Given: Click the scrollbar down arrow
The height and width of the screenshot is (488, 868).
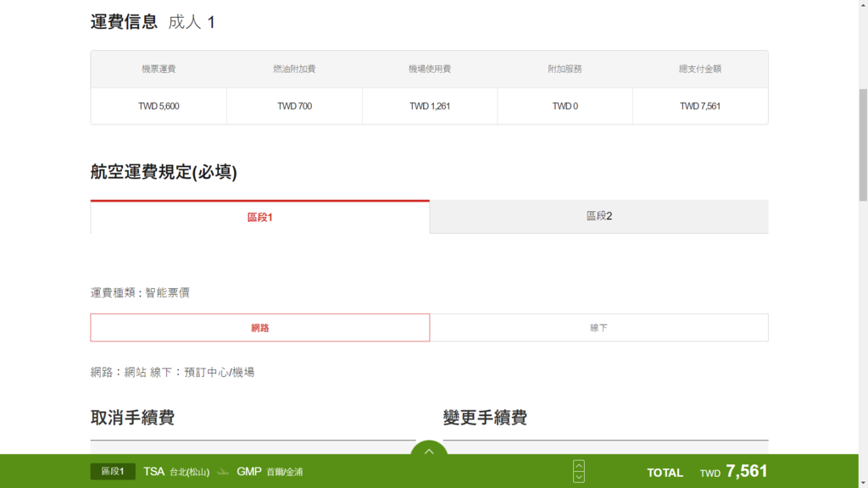Looking at the screenshot, I should click(x=863, y=484).
